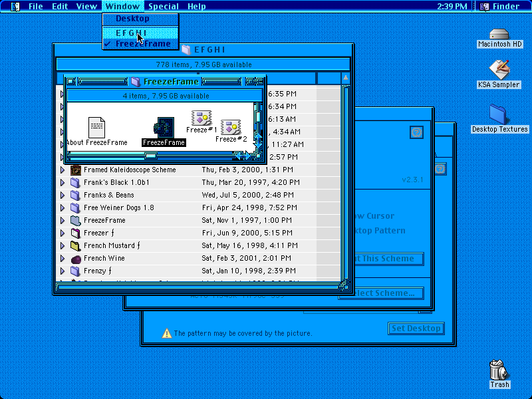Click FreezeFrame window's scroll right arrow

coord(248,156)
